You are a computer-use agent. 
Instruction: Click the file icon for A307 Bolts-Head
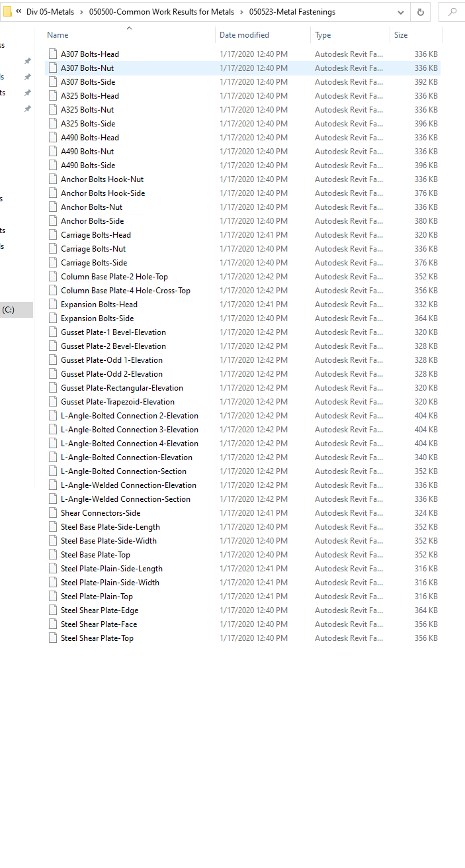(x=53, y=54)
